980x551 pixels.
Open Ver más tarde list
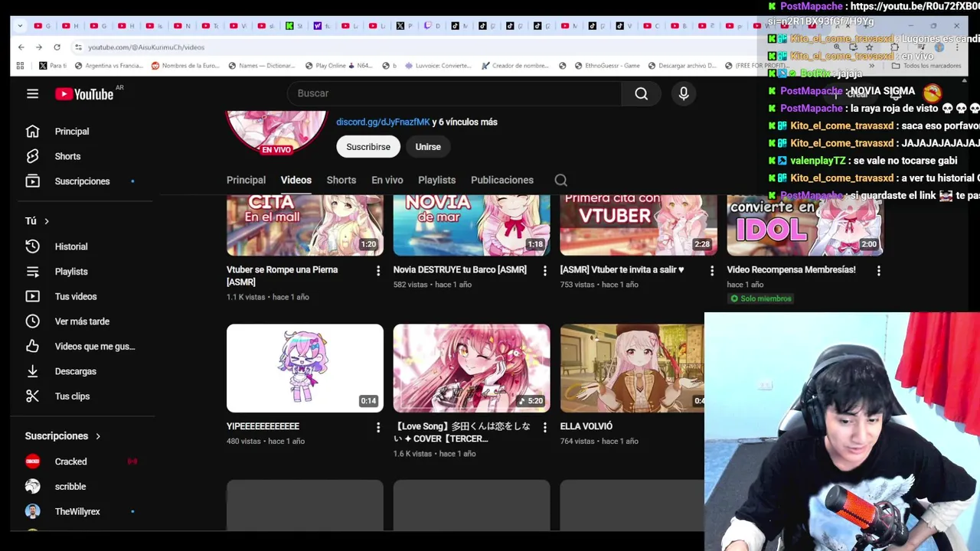pyautogui.click(x=81, y=321)
